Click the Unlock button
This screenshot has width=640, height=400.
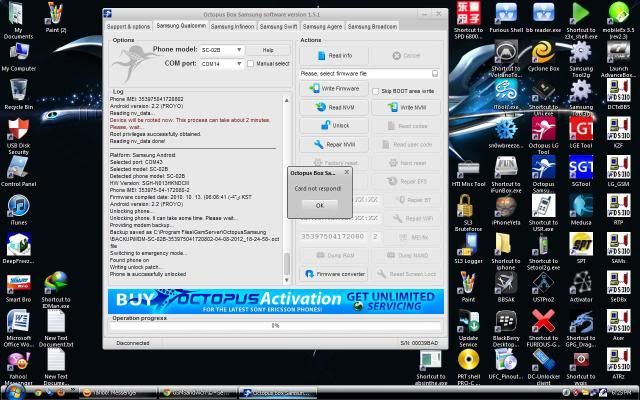tap(334, 126)
